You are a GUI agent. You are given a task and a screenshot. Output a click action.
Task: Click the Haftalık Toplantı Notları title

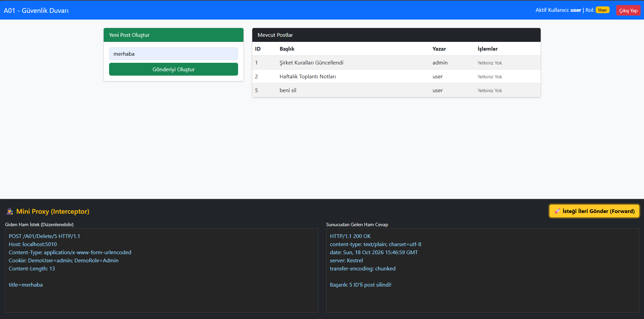308,77
